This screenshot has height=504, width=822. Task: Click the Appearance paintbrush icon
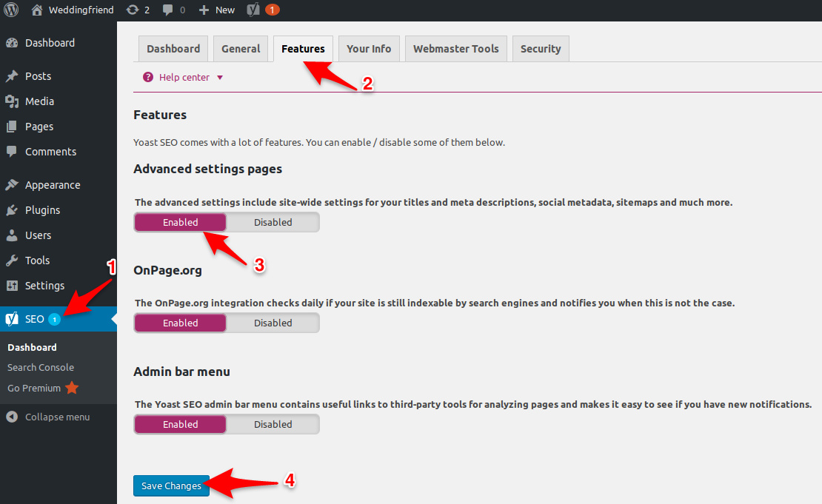(12, 185)
